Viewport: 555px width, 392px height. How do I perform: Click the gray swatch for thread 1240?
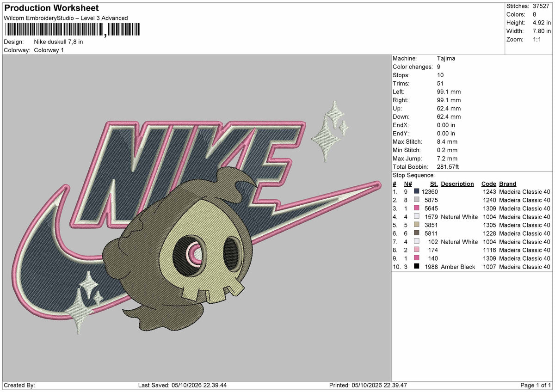tap(417, 200)
